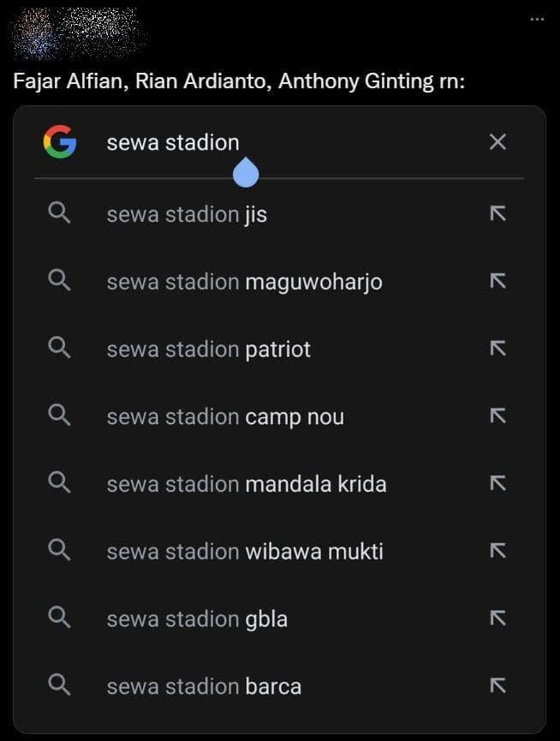Fill search with 'barca' suggestion arrow
560x741 pixels.
tap(497, 685)
